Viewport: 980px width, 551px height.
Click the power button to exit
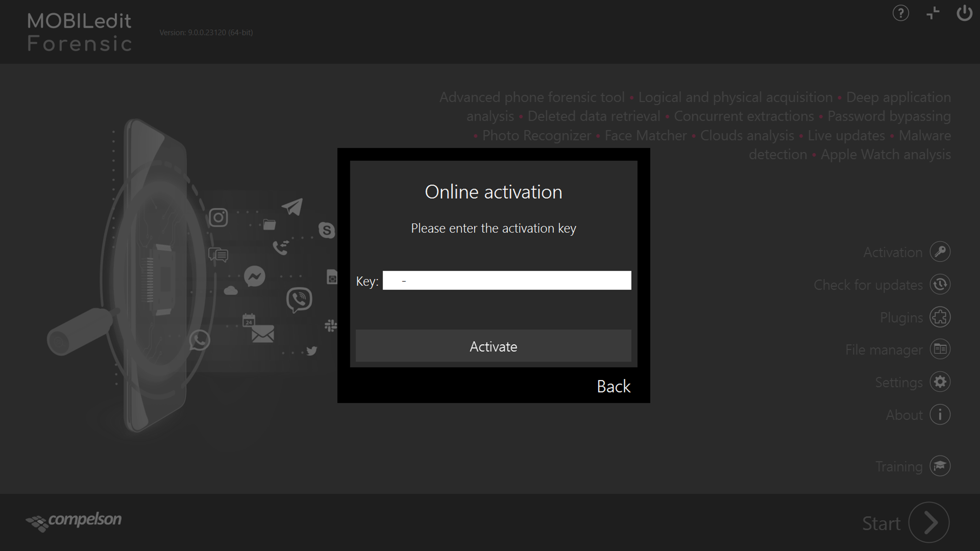pyautogui.click(x=963, y=14)
